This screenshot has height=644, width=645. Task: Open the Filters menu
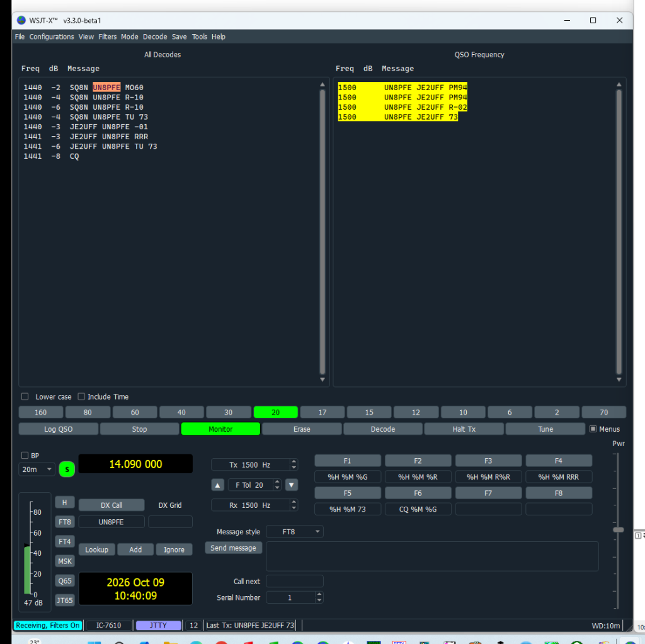coord(107,37)
